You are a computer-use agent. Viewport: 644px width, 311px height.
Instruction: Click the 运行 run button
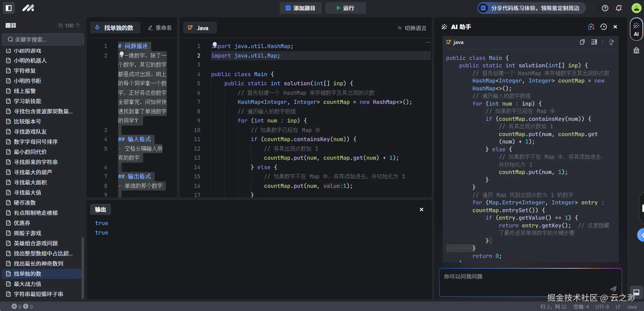345,8
